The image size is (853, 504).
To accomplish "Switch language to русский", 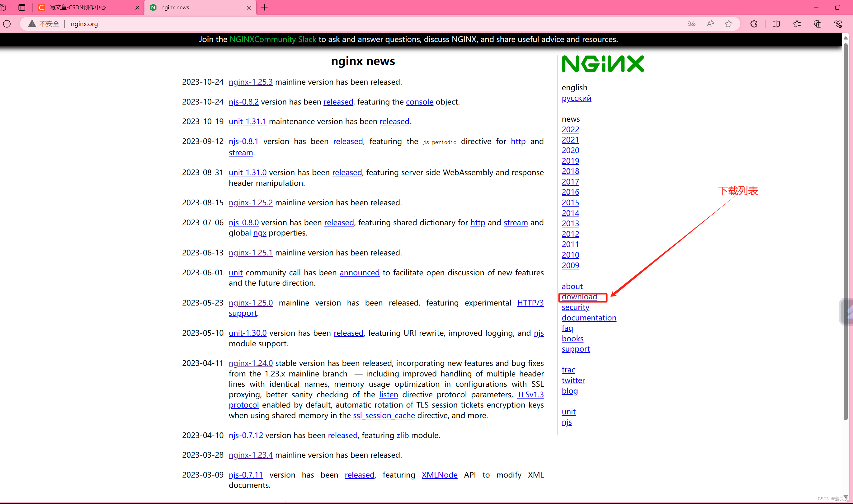I will coord(576,98).
